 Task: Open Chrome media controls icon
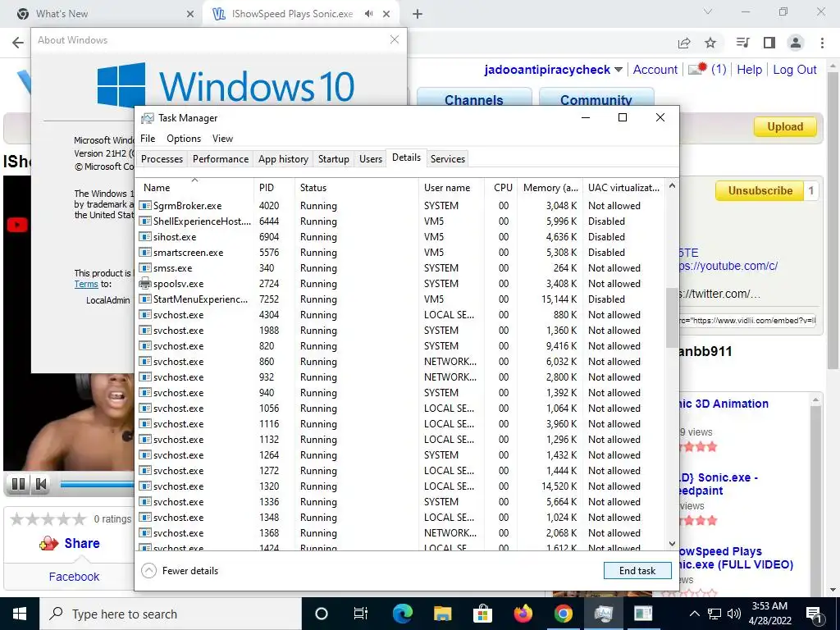742,43
